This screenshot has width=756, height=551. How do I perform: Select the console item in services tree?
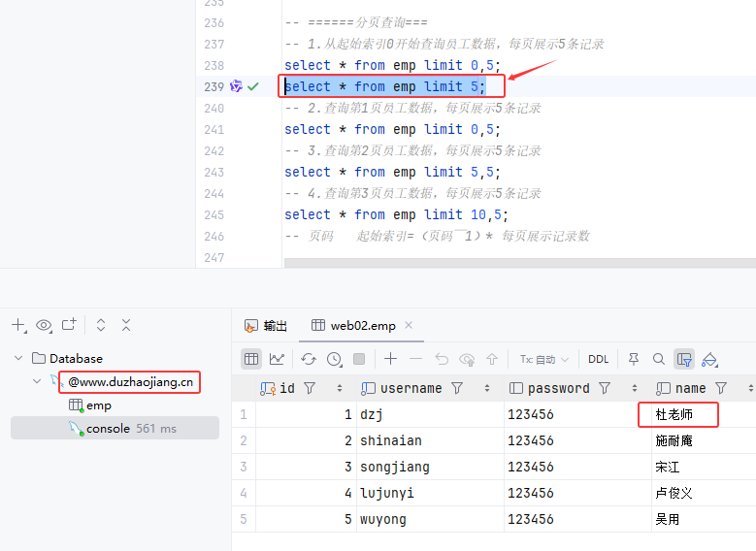tap(107, 428)
